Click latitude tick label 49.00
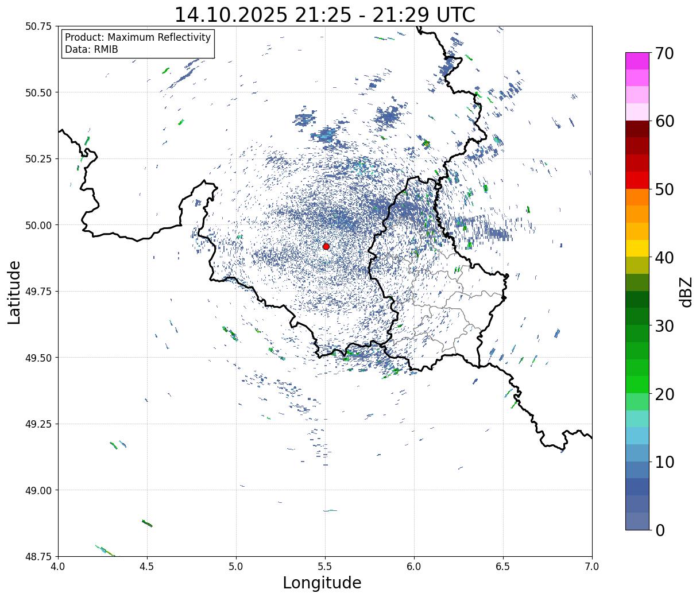The height and width of the screenshot is (597, 700). click(38, 490)
